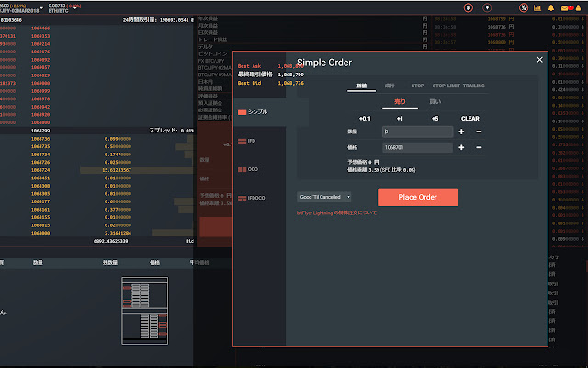The height and width of the screenshot is (368, 588).
Task: Click the CLEAR button
Action: [x=469, y=119]
